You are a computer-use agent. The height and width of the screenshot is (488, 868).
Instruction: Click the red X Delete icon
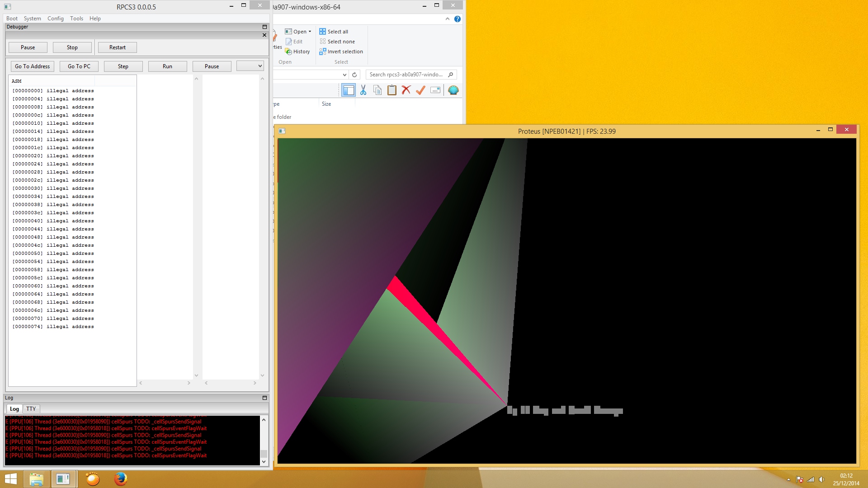(x=406, y=90)
